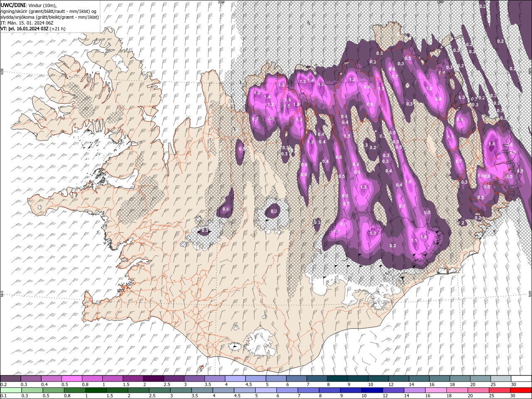Screen dimensions: 532x399
Task: Click the palest green 0.1–0.3 rain swatch
Action: (x=11, y=390)
